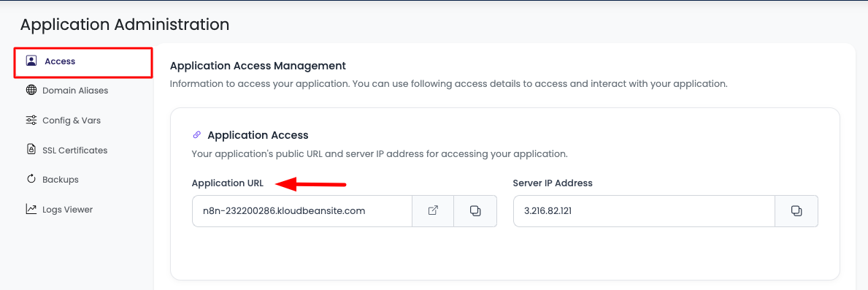Click the Application Access Management title

click(258, 66)
